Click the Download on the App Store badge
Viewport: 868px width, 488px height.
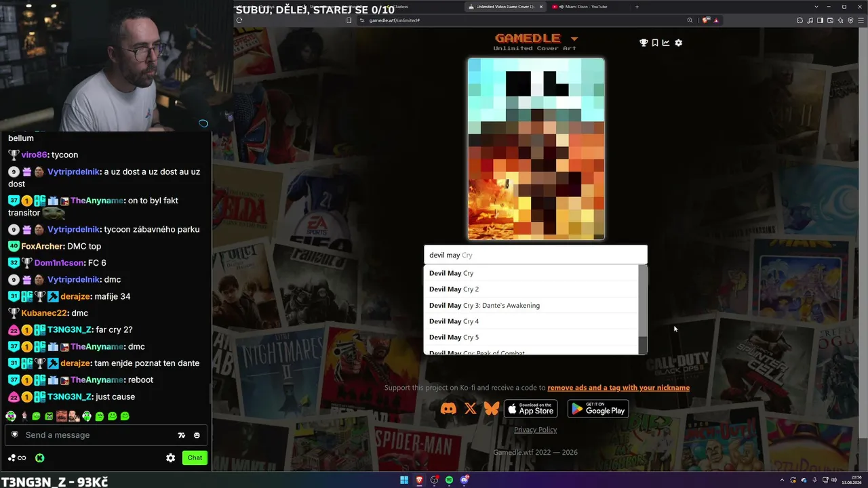[x=531, y=409]
